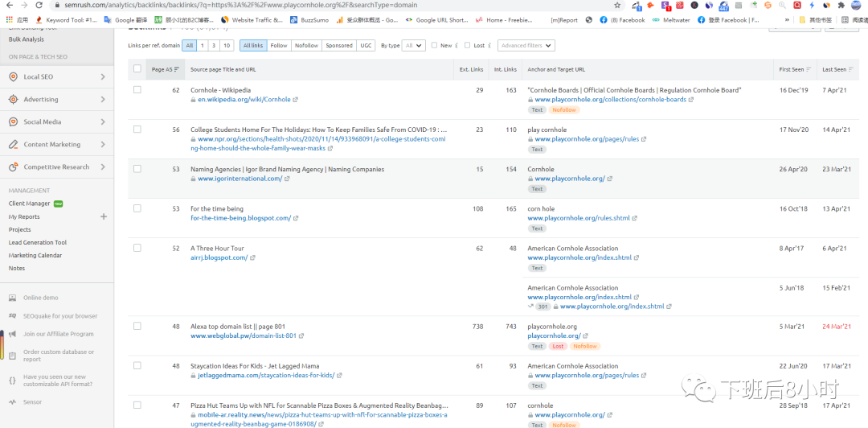
Task: Expand the Local SEO menu chevron
Action: coord(103,77)
